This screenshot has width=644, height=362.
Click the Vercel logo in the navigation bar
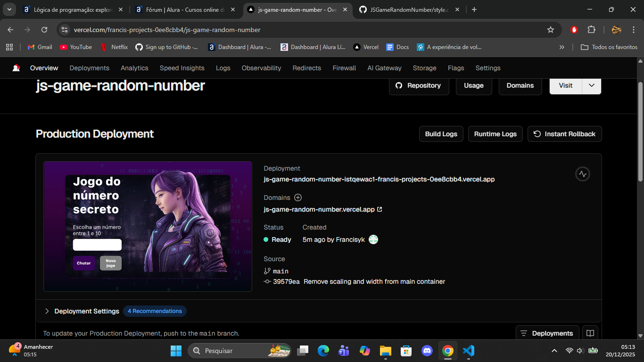[x=17, y=68]
